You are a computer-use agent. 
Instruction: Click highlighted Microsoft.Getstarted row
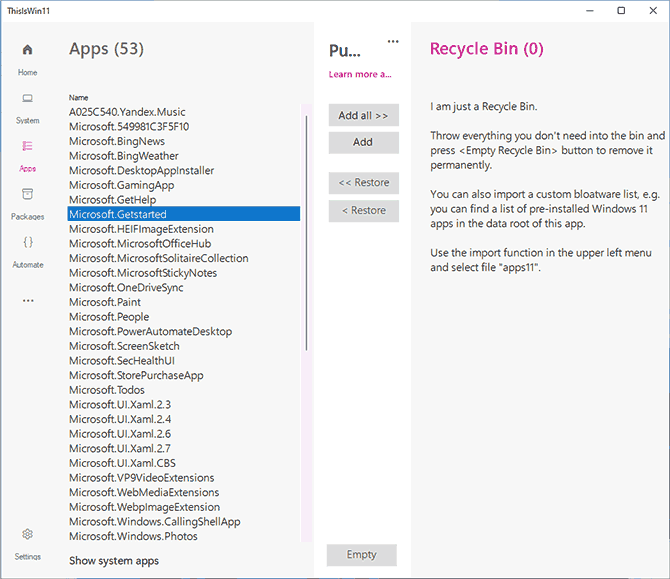[x=184, y=214]
